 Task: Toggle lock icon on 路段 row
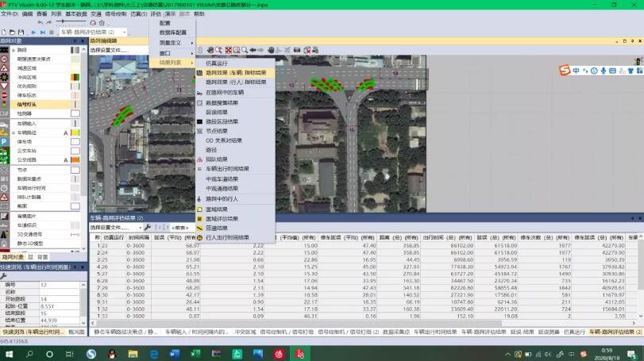click(x=13, y=50)
